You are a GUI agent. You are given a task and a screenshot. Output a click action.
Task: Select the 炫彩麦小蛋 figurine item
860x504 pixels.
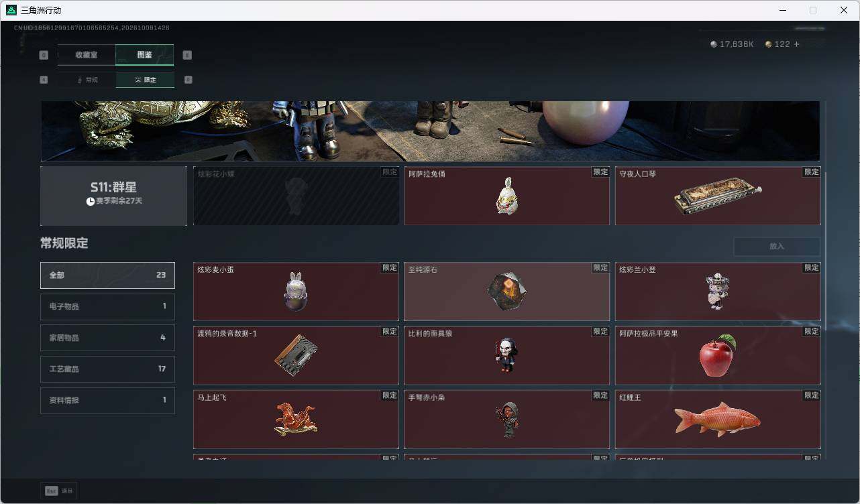coord(296,292)
